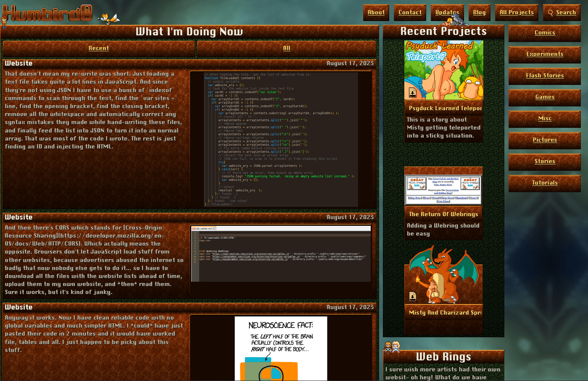Click the Tails fox sprite beside logo

(x=108, y=19)
